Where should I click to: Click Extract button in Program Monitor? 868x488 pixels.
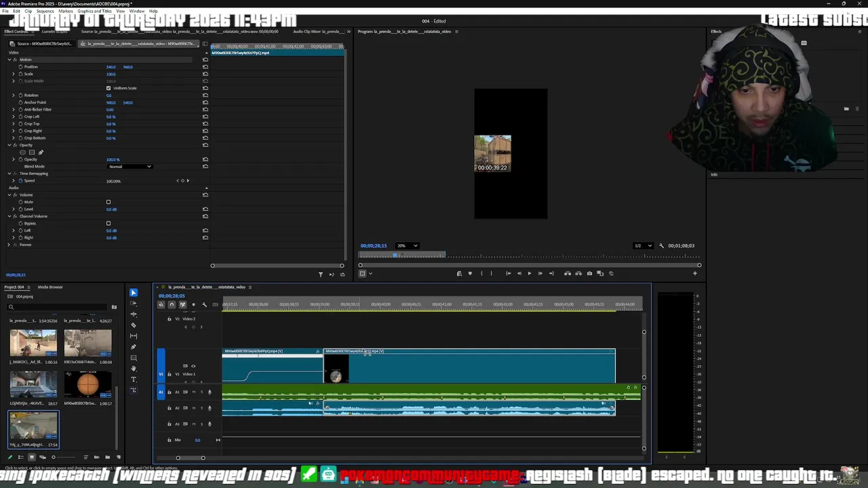tap(578, 273)
